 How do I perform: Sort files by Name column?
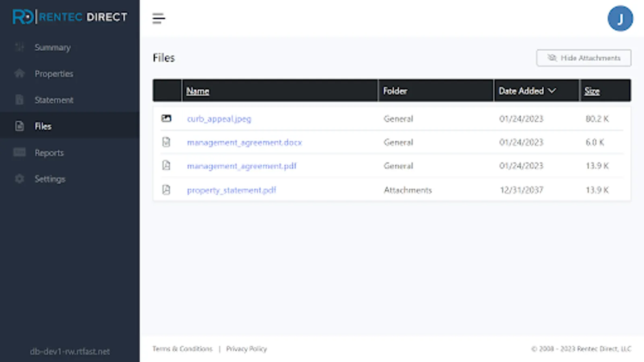tap(198, 91)
